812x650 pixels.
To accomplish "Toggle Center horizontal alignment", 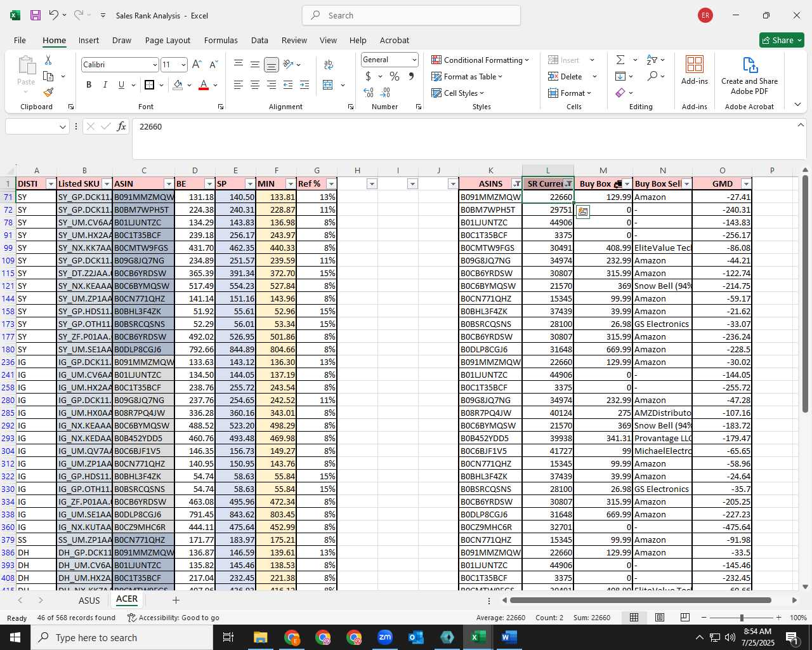I will pos(255,84).
